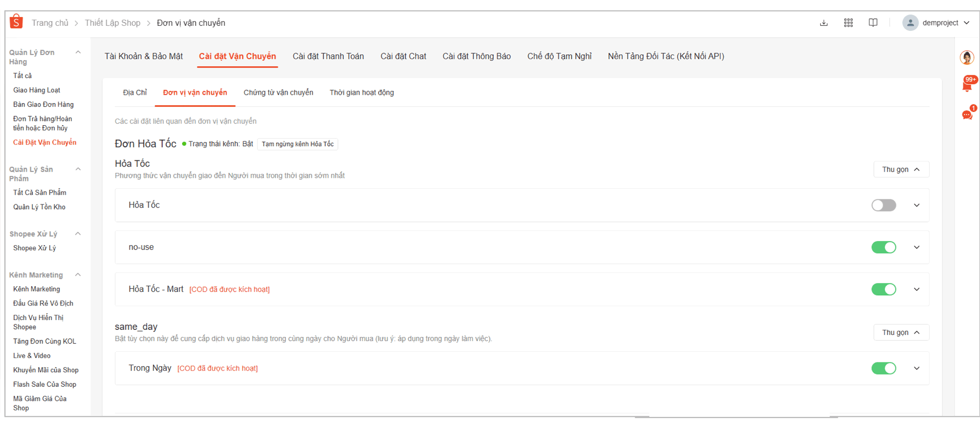980x428 pixels.
Task: Open Mã Giảm Giá Của Shop
Action: [x=40, y=403]
